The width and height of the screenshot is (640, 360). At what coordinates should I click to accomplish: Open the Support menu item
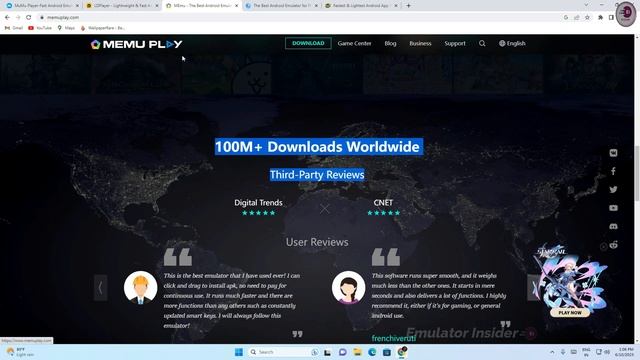[455, 43]
